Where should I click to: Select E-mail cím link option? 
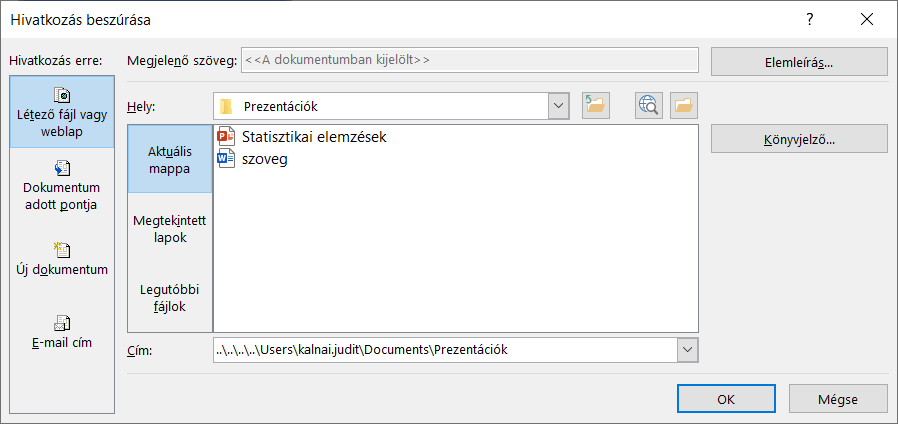[62, 332]
